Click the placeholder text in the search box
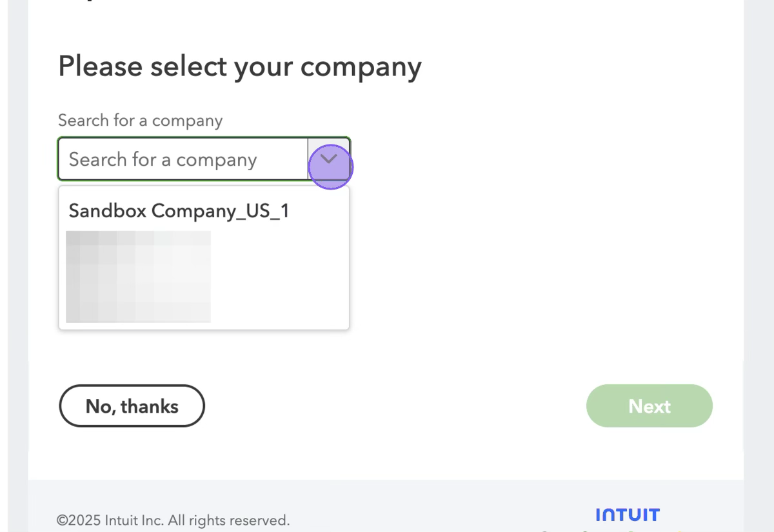This screenshot has width=774, height=532. click(x=163, y=159)
